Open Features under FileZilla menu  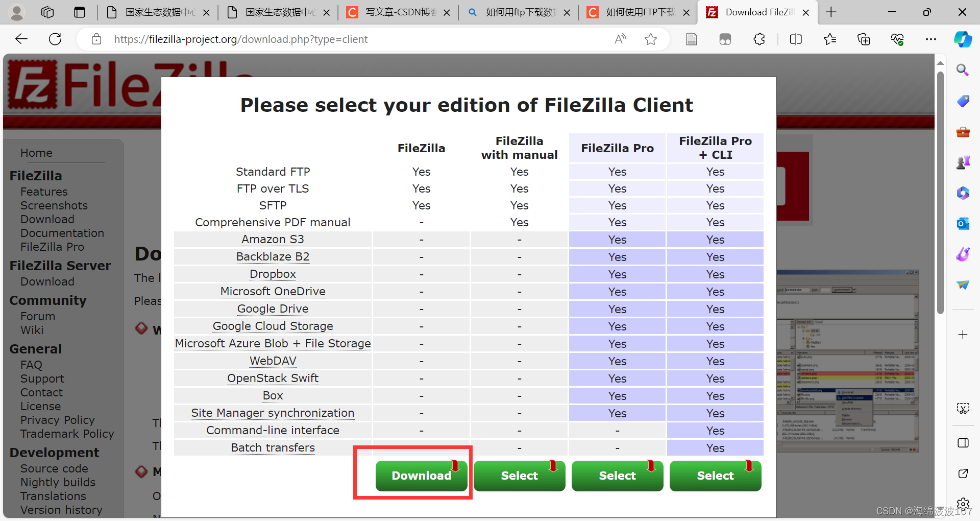click(44, 192)
